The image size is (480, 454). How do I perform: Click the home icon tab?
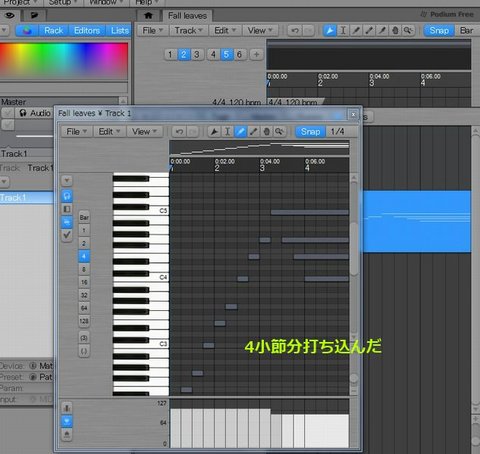148,15
